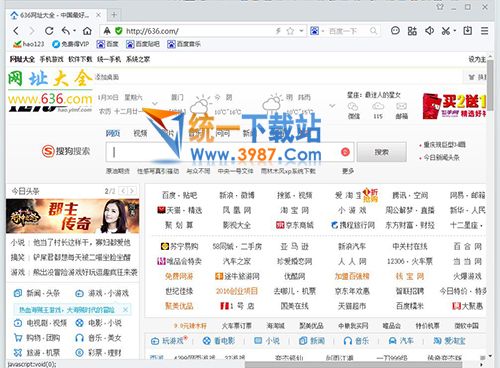The height and width of the screenshot is (368, 500).
Task: Open the extensions grid icon
Action: [412, 31]
